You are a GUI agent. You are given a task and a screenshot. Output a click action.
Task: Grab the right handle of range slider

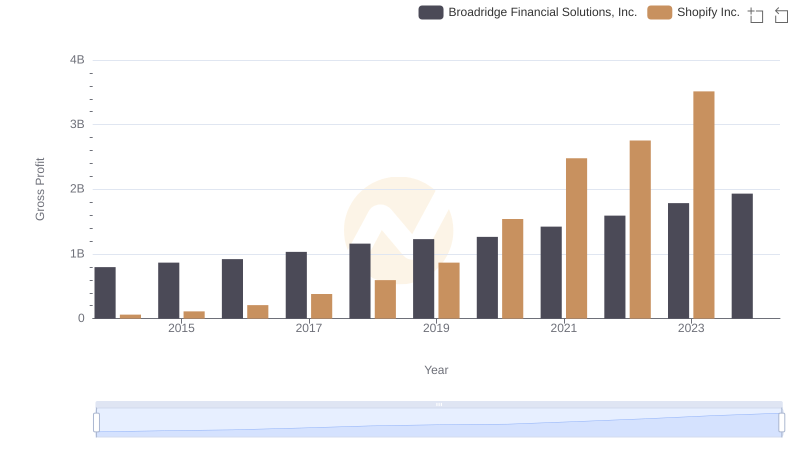point(781,423)
